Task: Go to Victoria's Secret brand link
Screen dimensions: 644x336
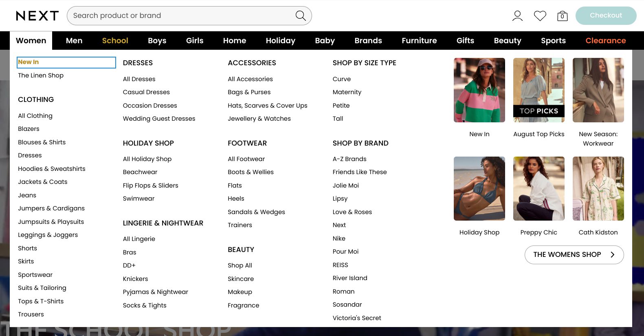Action: click(x=357, y=318)
